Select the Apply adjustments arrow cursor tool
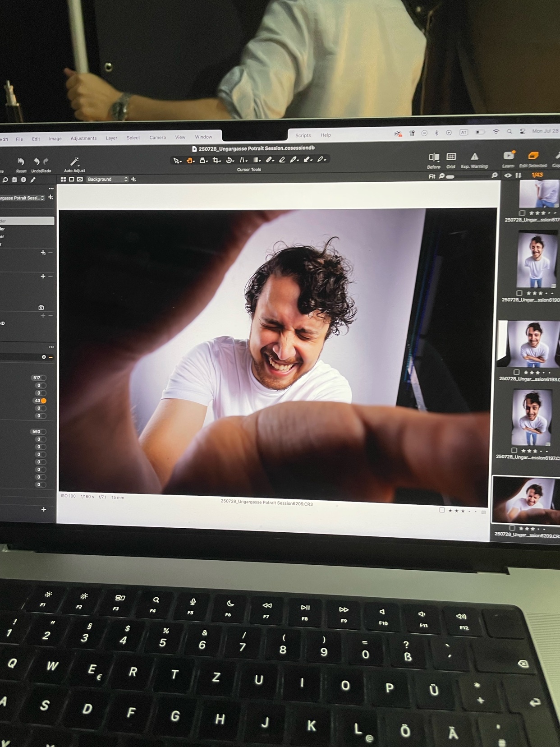This screenshot has height=747, width=560. pyautogui.click(x=308, y=159)
